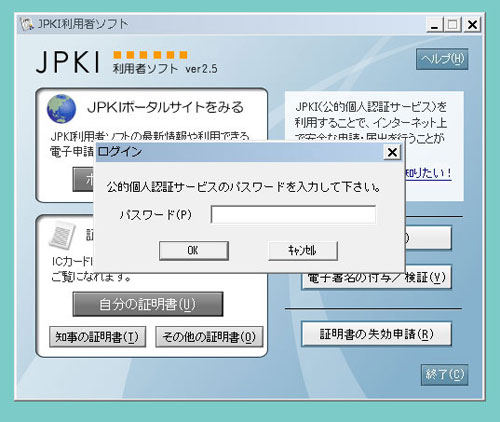Maximize the JPKI利用者ソフト window
The width and height of the screenshot is (500, 422).
click(x=453, y=25)
